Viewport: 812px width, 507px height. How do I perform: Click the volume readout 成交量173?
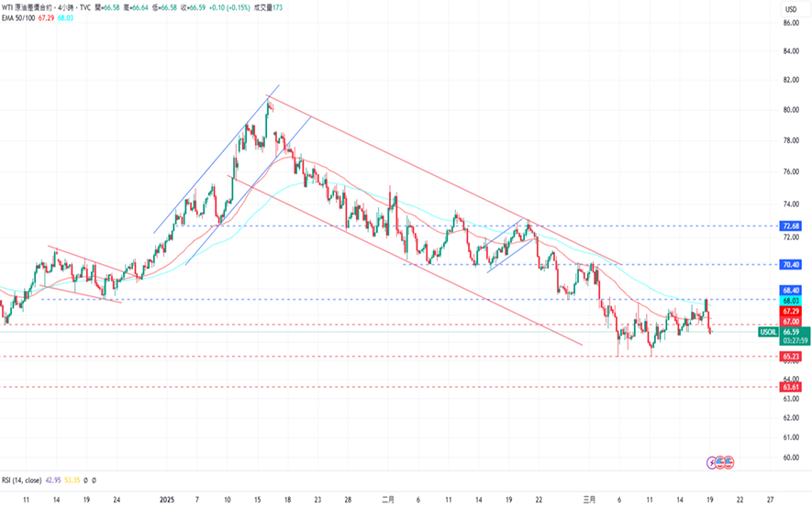[268, 7]
